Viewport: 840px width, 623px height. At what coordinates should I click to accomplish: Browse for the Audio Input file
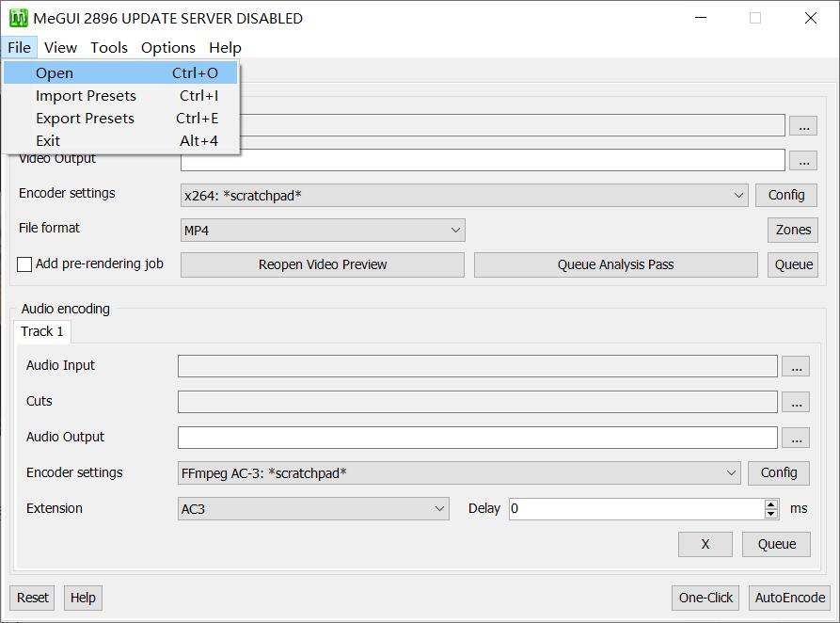[796, 366]
